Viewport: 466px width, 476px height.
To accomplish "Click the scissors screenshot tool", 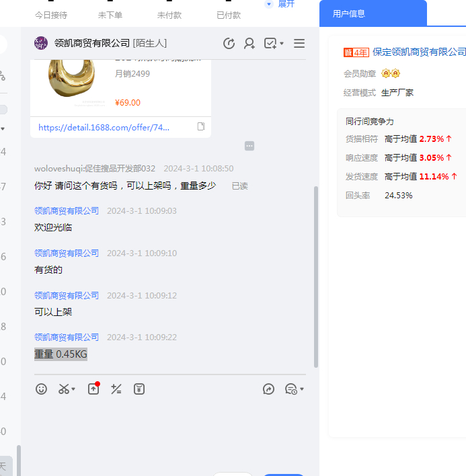I will (63, 389).
